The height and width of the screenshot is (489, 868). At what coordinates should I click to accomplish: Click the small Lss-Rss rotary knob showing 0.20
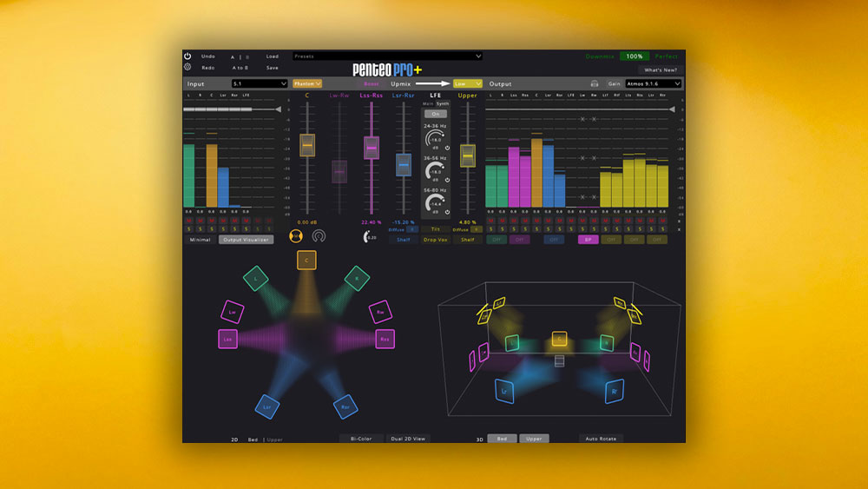coord(369,236)
